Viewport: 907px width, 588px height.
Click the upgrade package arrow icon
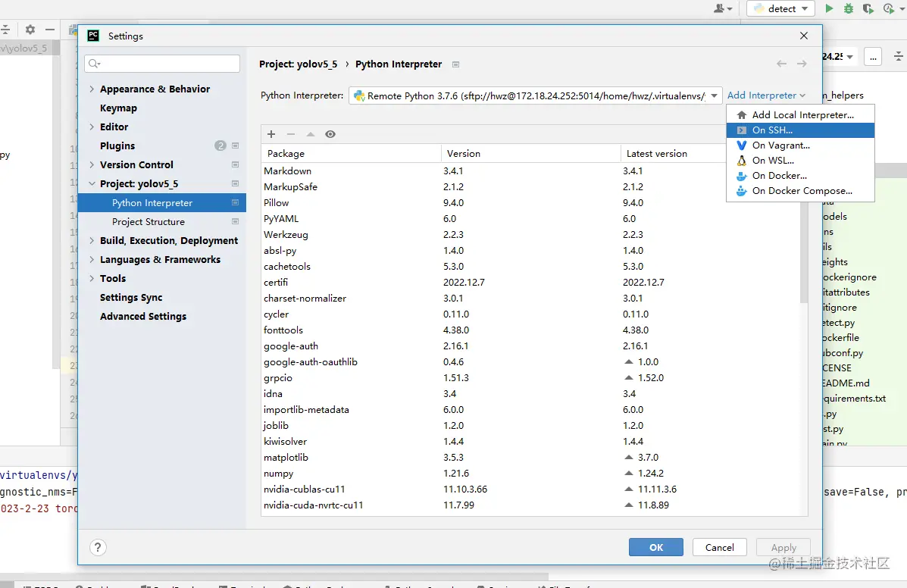pos(311,134)
